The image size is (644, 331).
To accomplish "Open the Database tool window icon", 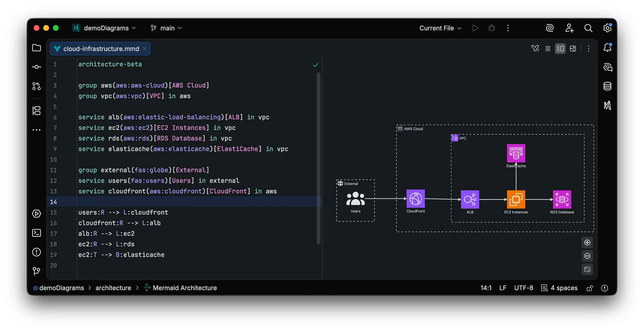I will point(607,86).
